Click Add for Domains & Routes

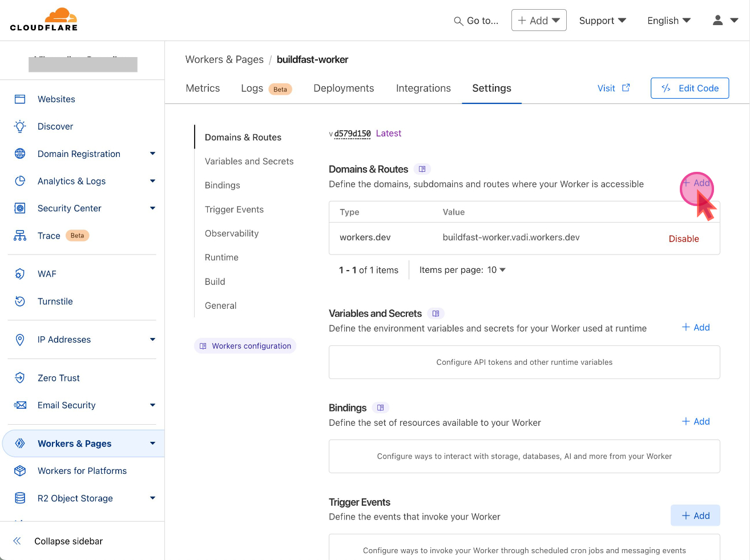point(696,183)
